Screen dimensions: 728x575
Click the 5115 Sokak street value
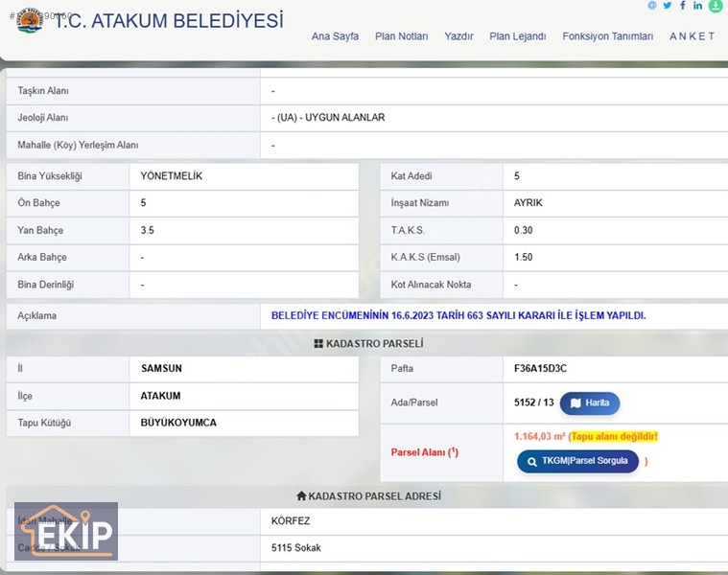point(296,548)
